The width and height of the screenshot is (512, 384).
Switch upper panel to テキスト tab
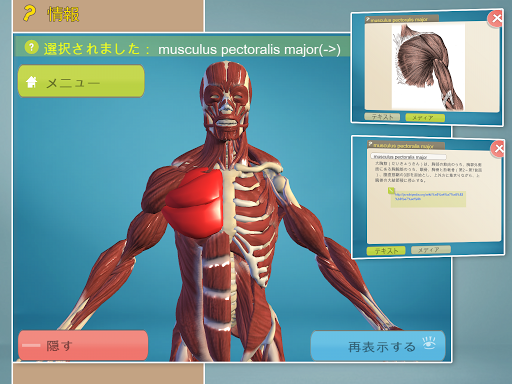click(x=382, y=117)
